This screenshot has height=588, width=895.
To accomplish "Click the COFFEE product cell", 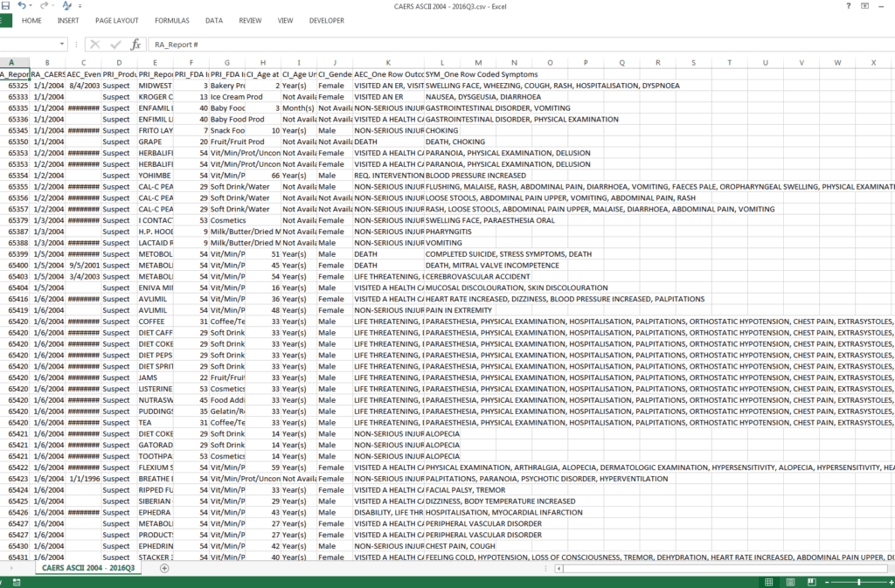I will coord(156,322).
